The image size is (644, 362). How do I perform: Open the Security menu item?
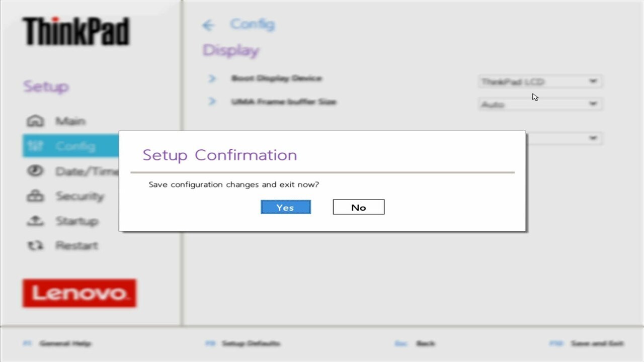[66, 196]
